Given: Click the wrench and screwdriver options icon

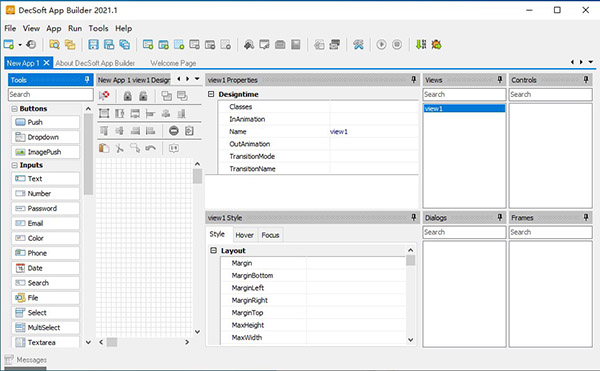Looking at the screenshot, I should click(x=358, y=44).
